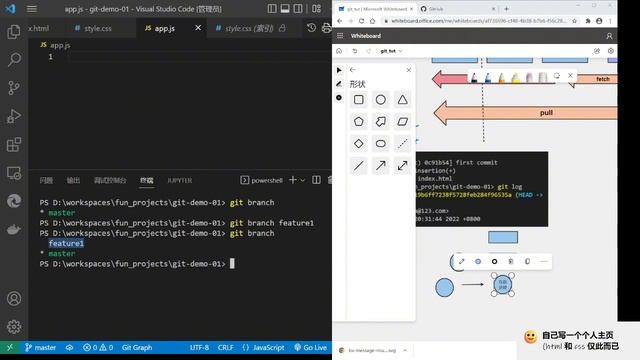Open the Extensions view

[x=14, y=144]
